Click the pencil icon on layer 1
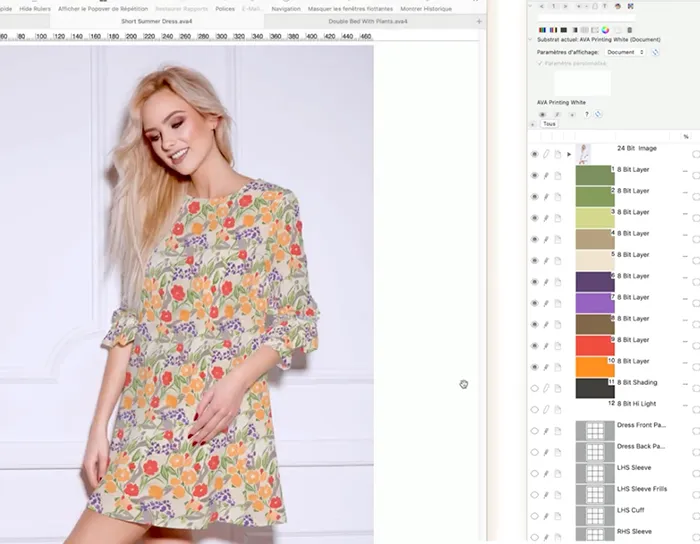This screenshot has width=700, height=544. pyautogui.click(x=547, y=175)
